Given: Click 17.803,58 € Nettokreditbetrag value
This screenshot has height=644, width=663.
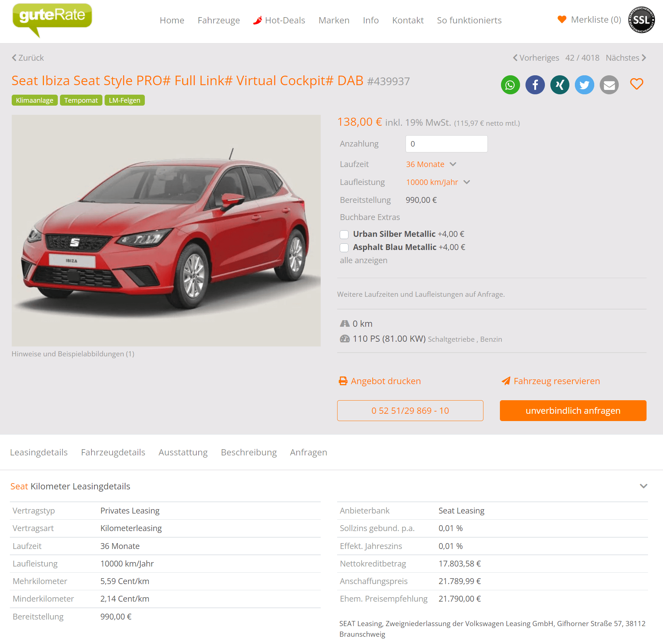Looking at the screenshot, I should pos(460,564).
